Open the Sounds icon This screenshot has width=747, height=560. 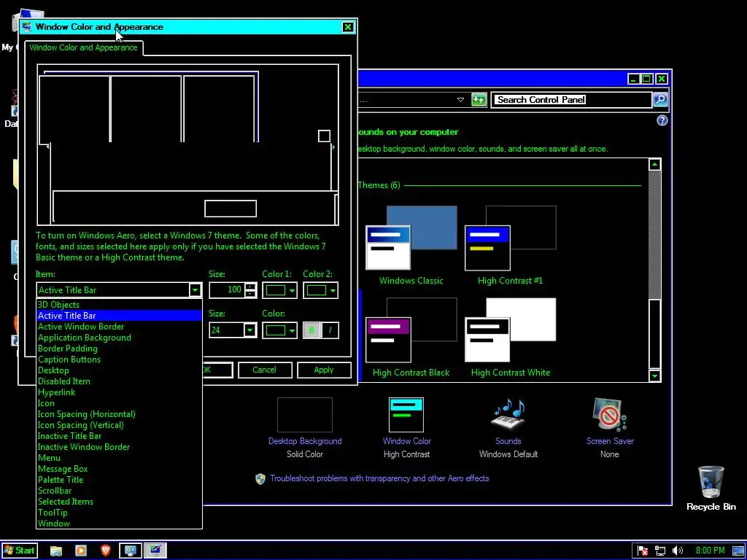(508, 415)
